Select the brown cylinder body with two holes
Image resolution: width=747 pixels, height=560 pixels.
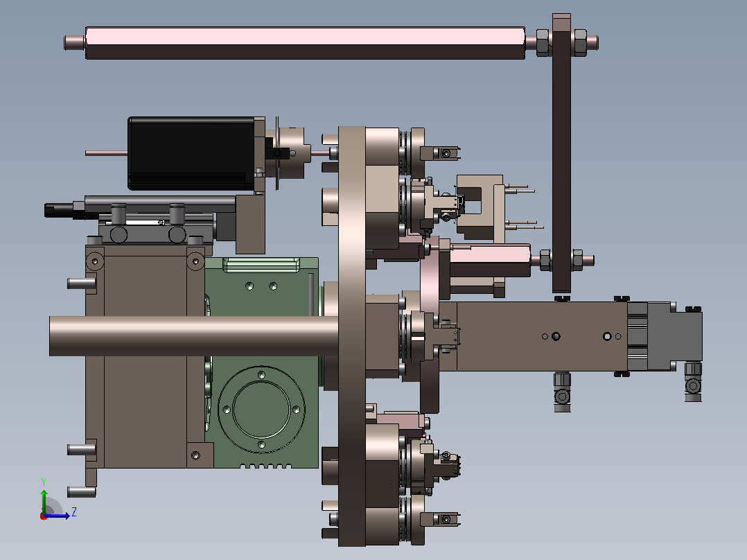point(542,336)
